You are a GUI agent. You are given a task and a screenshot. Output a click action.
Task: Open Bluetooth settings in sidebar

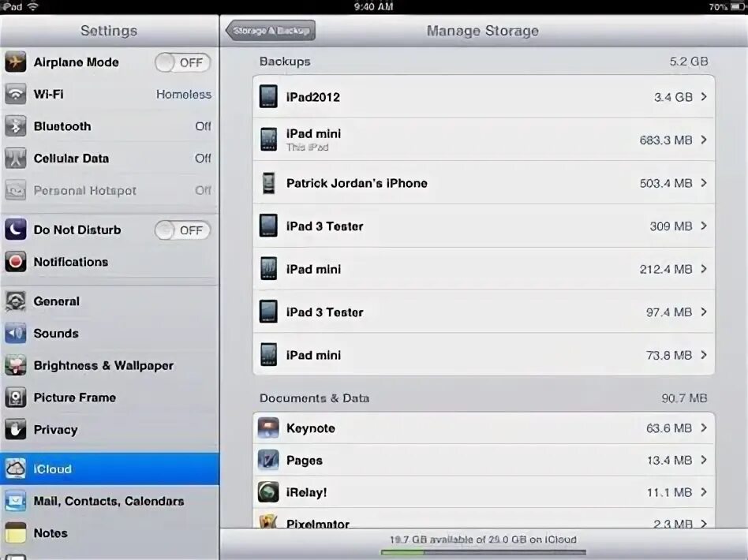tap(109, 126)
